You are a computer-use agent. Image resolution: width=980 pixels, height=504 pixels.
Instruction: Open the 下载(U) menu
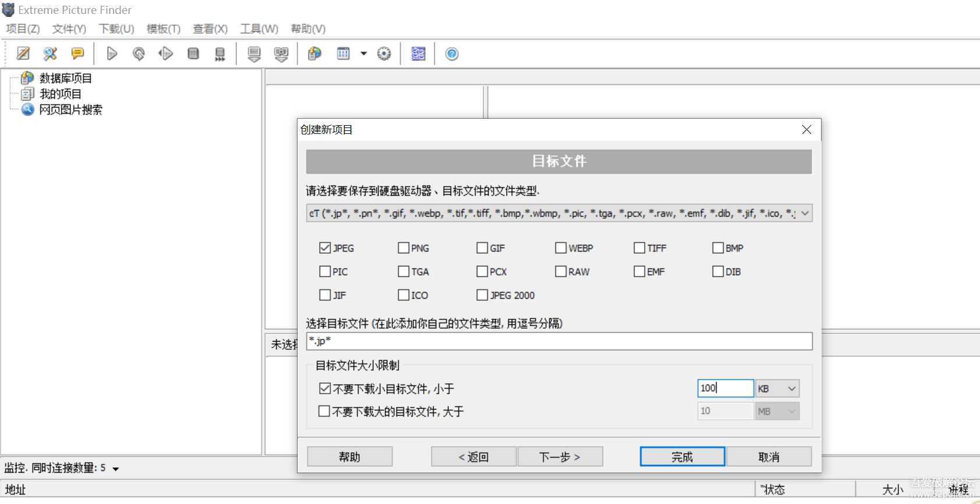[x=116, y=29]
